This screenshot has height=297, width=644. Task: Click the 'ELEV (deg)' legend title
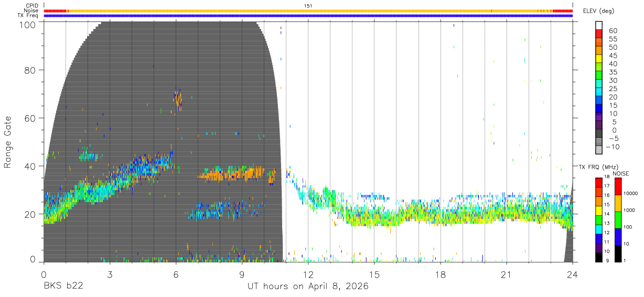[599, 11]
